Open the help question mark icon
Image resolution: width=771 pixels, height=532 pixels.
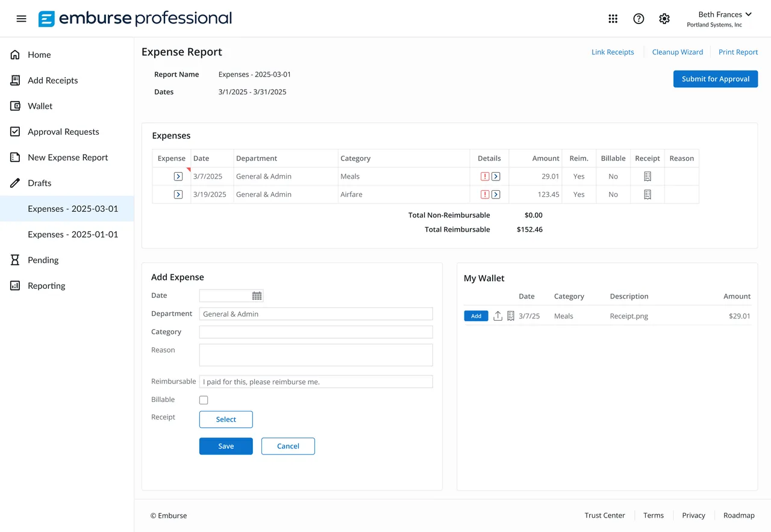(x=638, y=19)
